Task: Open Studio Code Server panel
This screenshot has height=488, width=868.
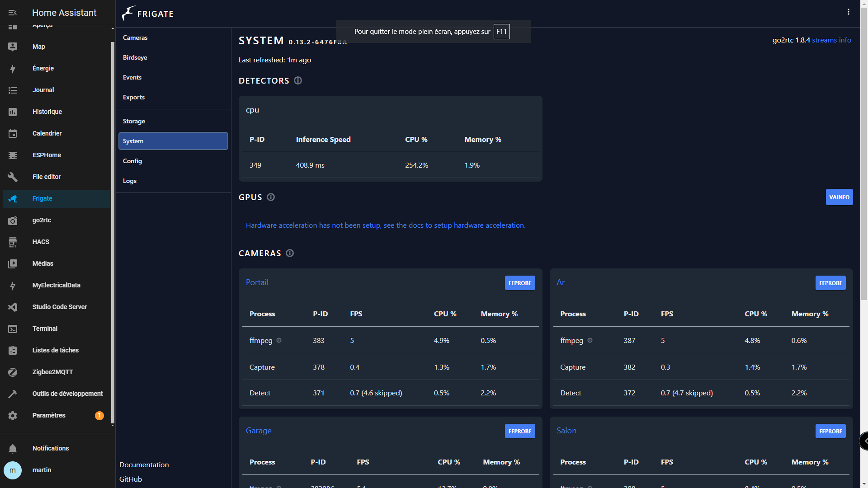Action: (x=59, y=307)
